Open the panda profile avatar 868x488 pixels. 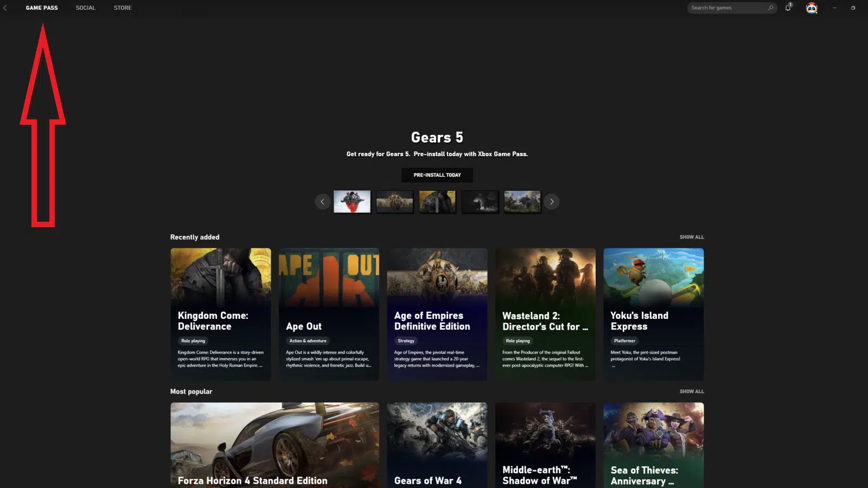click(810, 9)
